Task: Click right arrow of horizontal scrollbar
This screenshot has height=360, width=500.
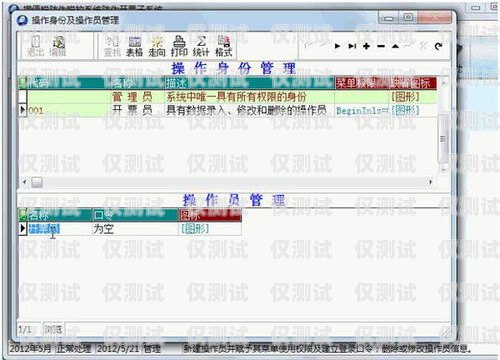Action: 430,182
